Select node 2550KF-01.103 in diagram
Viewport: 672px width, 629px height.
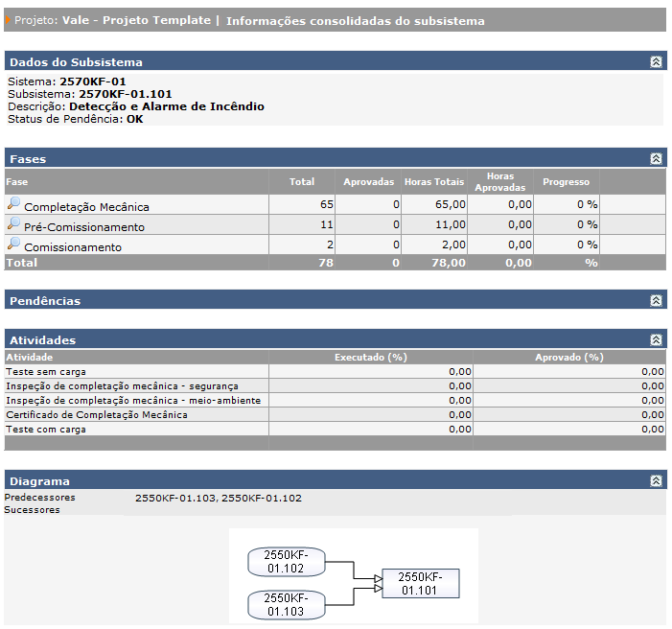coord(287,605)
